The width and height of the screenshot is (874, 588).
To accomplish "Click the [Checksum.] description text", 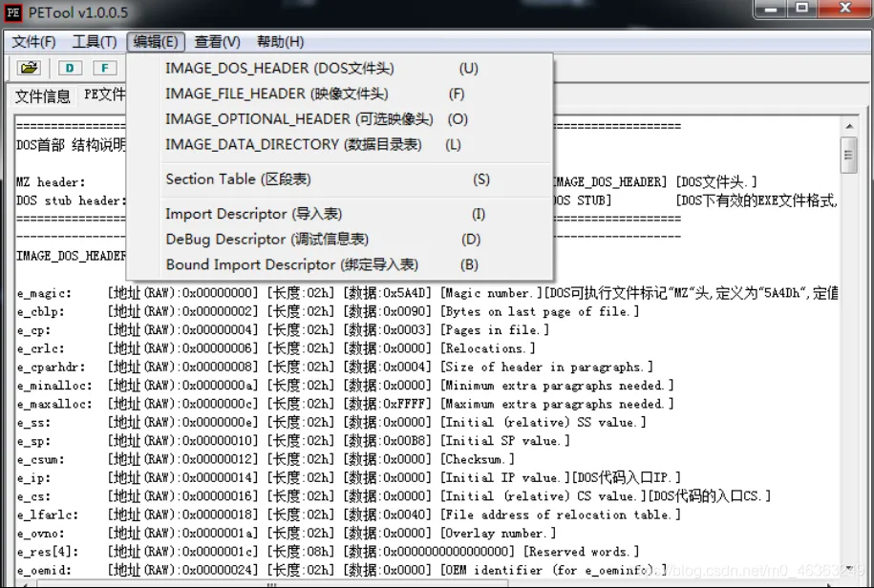I will click(478, 459).
